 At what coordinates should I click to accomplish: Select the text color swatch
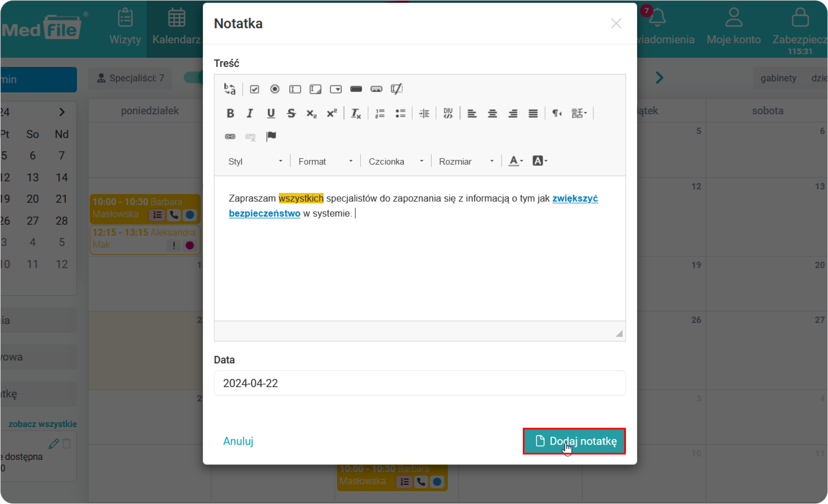[513, 161]
